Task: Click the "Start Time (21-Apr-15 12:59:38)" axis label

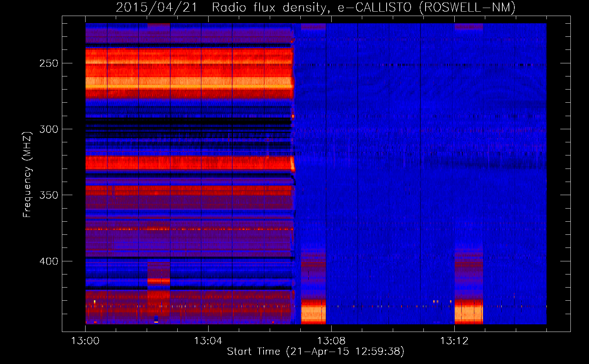Action: click(x=316, y=352)
